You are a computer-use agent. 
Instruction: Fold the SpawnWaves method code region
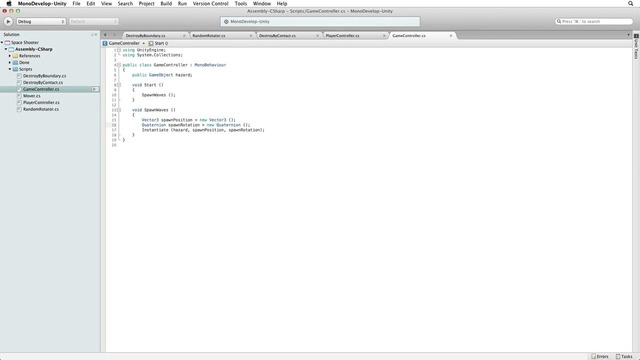coord(119,110)
